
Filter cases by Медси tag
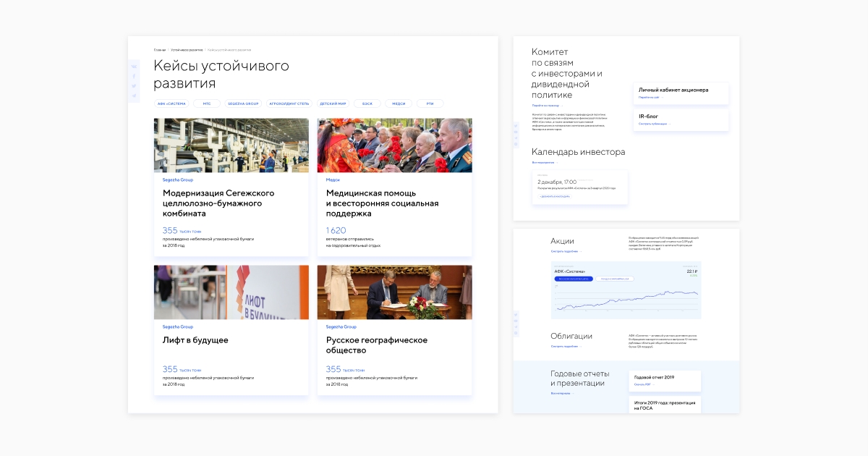pos(399,104)
